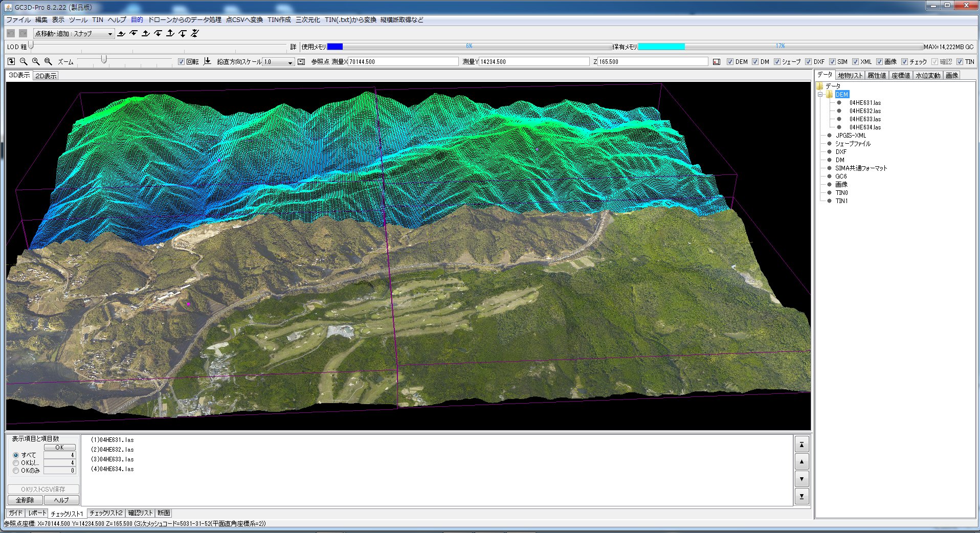Click the 全削除 button

[x=25, y=500]
